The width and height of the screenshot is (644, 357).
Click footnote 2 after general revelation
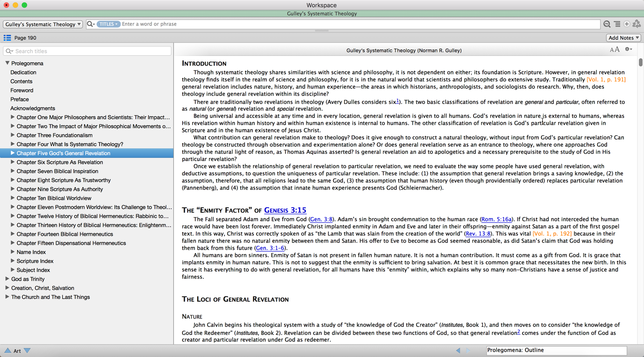(518, 332)
